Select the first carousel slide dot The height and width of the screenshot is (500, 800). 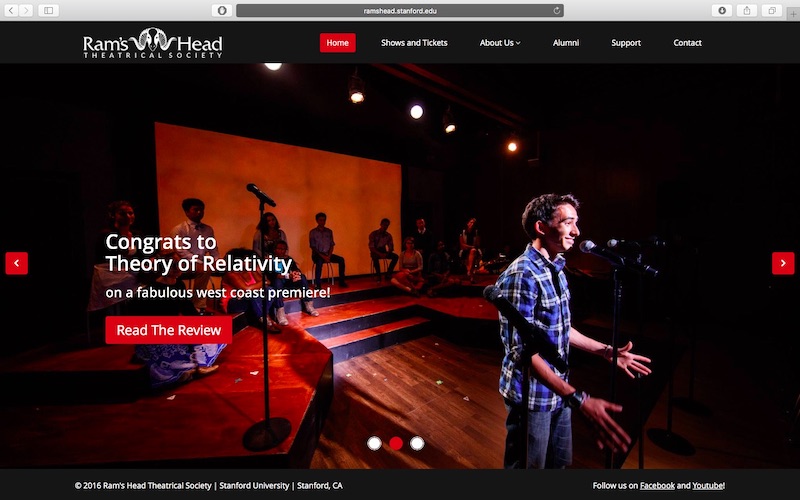[x=374, y=443]
